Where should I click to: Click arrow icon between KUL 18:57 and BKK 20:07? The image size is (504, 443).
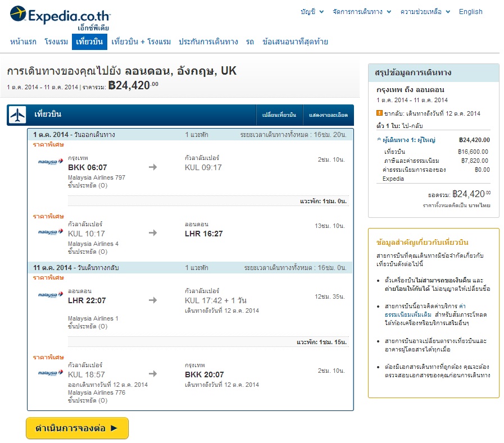(153, 374)
